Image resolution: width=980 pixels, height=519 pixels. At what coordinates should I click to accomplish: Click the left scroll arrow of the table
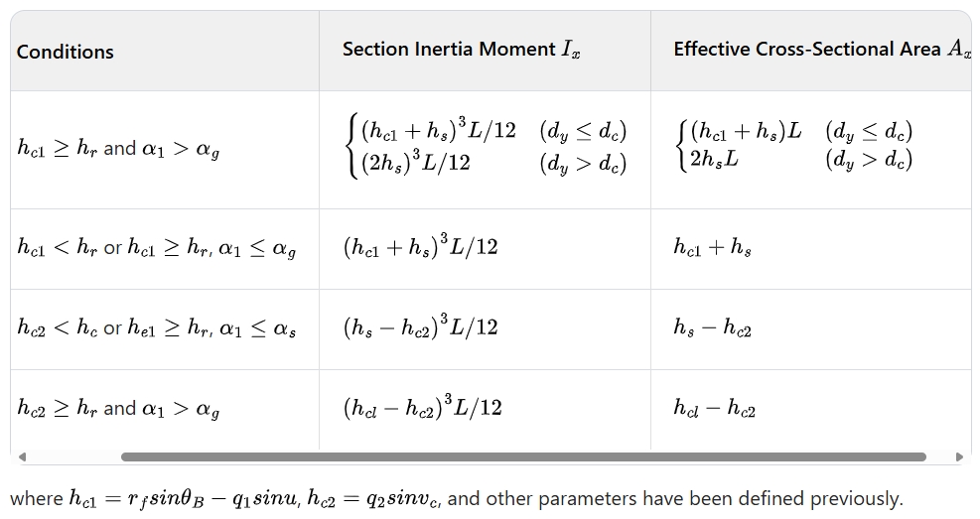[x=22, y=456]
